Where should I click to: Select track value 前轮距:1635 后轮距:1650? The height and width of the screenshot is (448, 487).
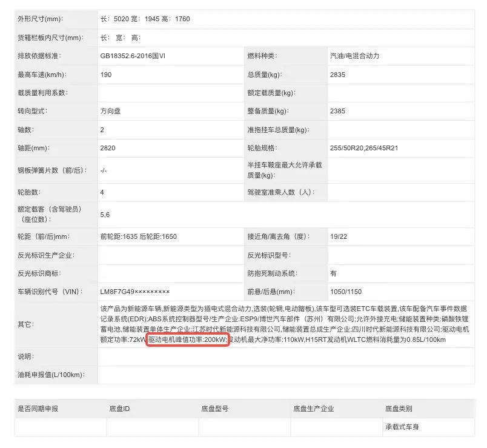point(139,236)
